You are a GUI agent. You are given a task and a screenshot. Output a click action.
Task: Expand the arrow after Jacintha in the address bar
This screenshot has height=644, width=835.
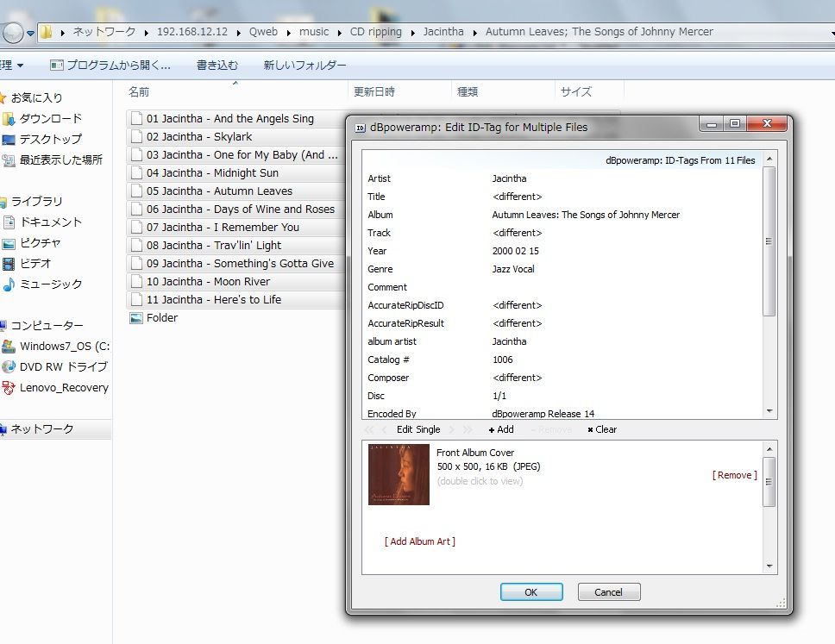click(x=474, y=33)
